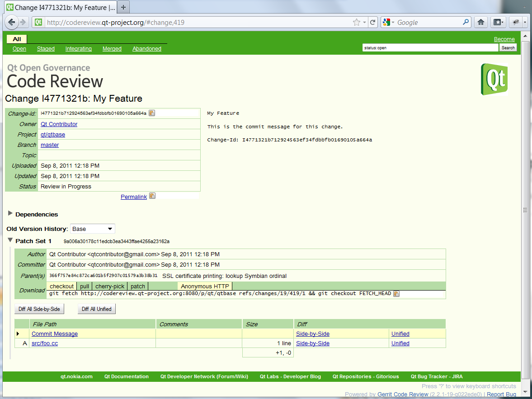Open Unified diff for src/foo.cc
The image size is (532, 399).
click(400, 343)
